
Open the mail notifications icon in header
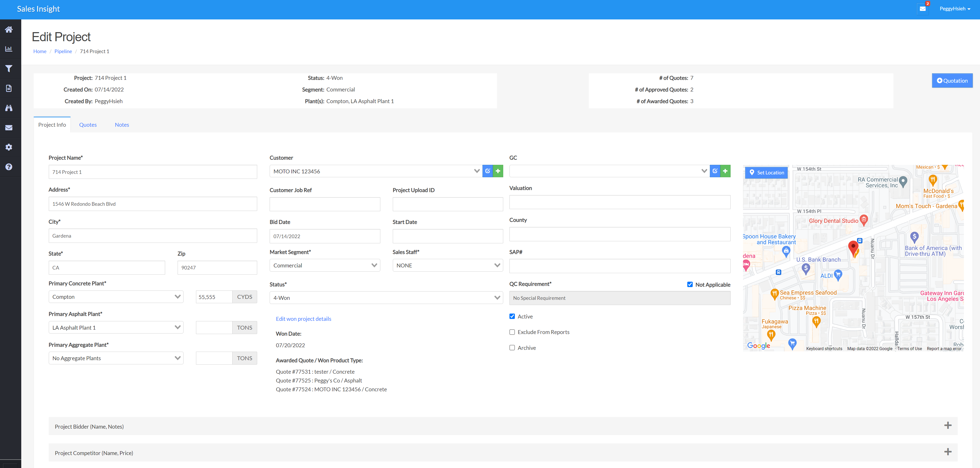(x=922, y=9)
